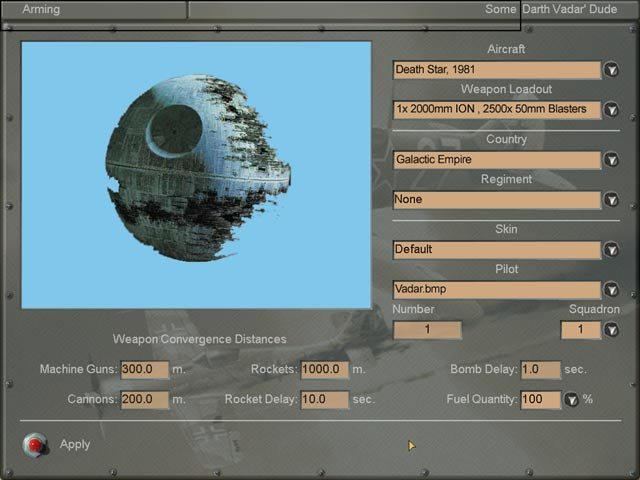The width and height of the screenshot is (640, 480).
Task: Open the Aircraft dropdown arrow
Action: 611,70
